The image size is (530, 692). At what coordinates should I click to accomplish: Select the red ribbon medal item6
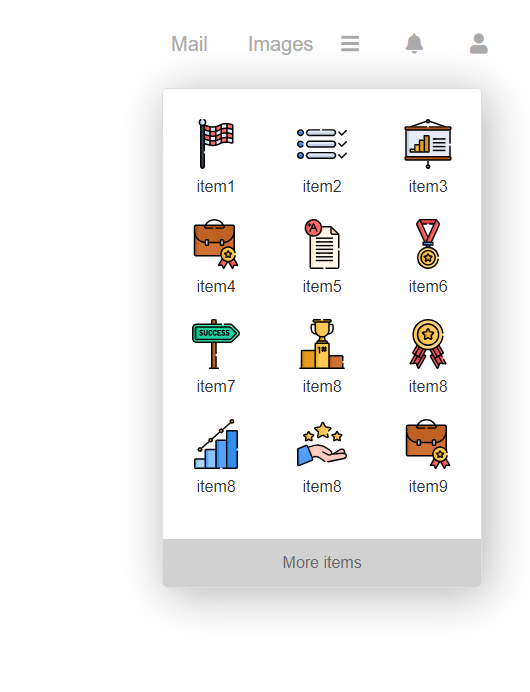428,244
